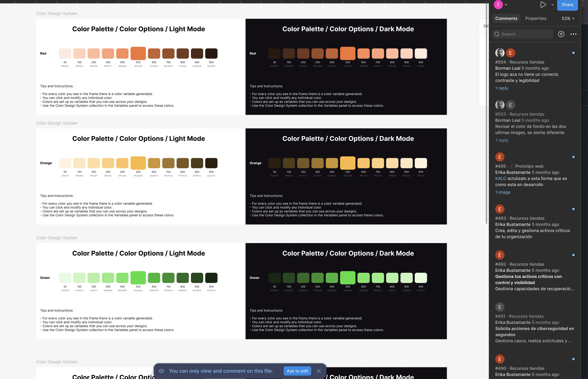Click the 'Orange' row label in Dark Mode
588x379 pixels.
(255, 163)
